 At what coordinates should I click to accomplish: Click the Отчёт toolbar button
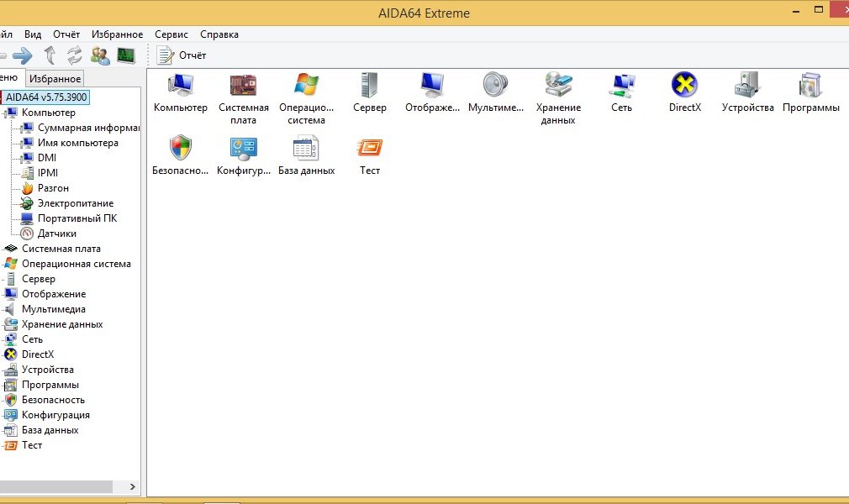coord(182,55)
